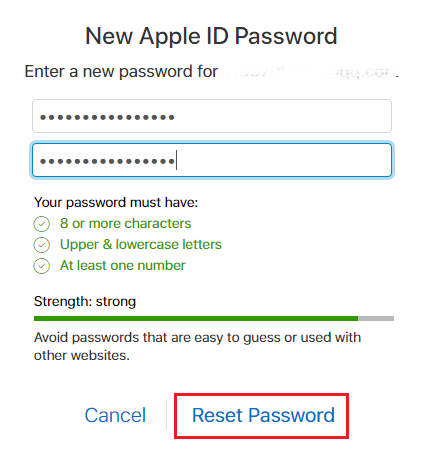Click the 'Avoid passwords that are easy' advice text
Image resolution: width=432 pixels, height=450 pixels.
tap(197, 346)
